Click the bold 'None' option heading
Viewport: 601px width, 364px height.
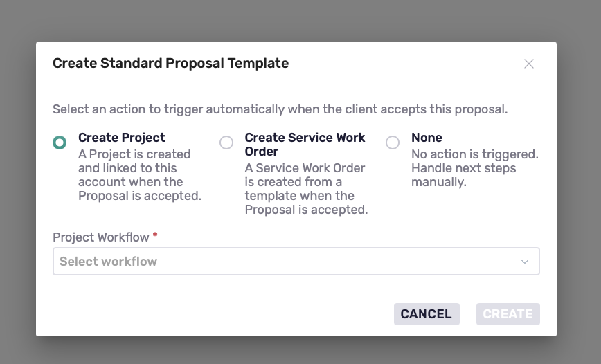tap(427, 138)
